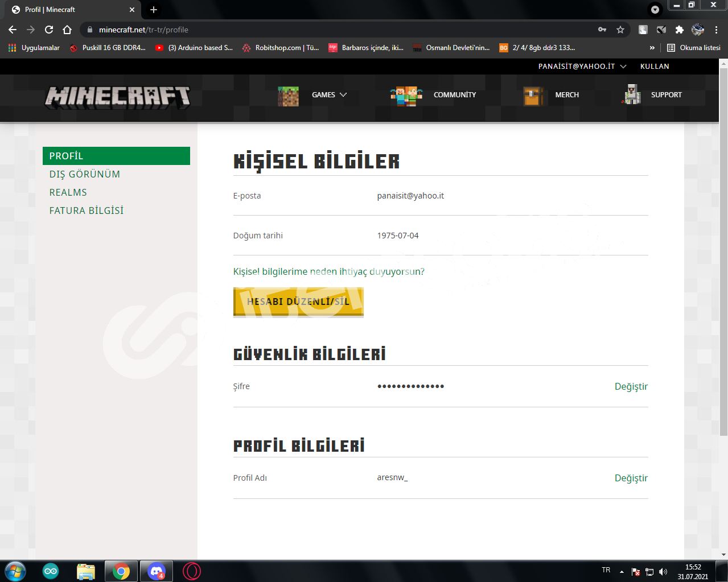Image resolution: width=728 pixels, height=582 pixels.
Task: Select REALMS in sidebar
Action: (68, 192)
